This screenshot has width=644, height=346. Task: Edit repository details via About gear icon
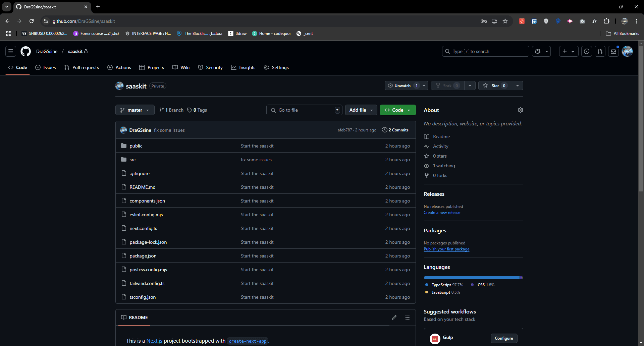point(521,110)
